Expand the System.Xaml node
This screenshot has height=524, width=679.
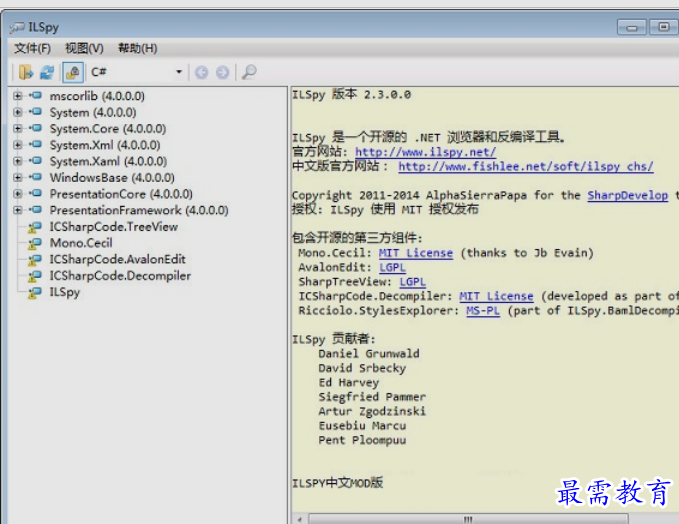point(17,161)
